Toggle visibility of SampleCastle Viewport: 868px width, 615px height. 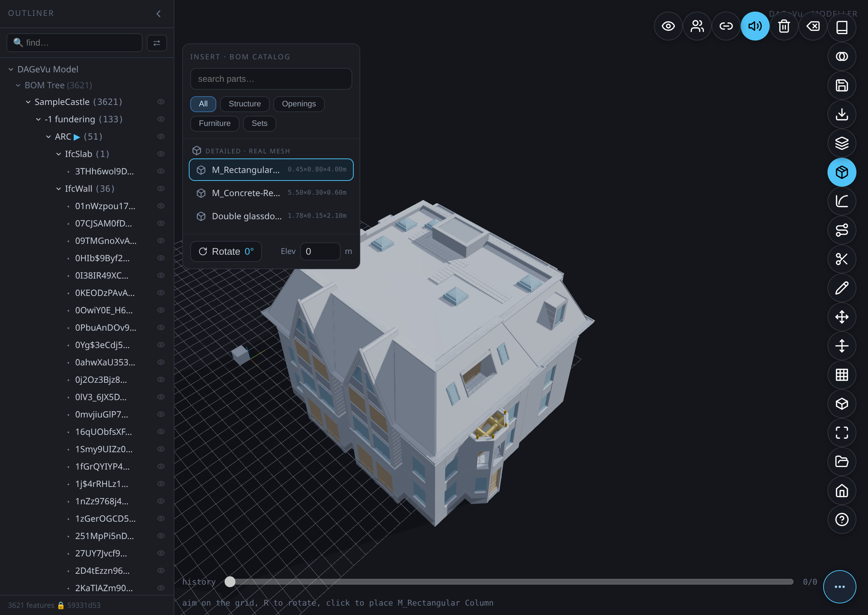[161, 102]
